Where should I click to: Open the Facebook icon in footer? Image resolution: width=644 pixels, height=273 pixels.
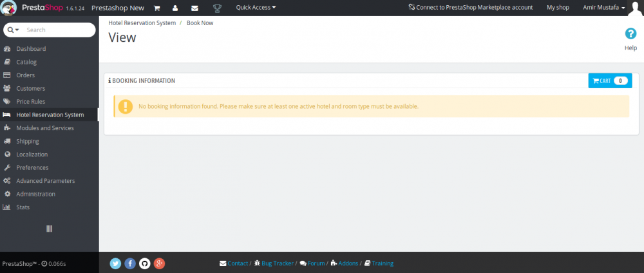pos(130,263)
